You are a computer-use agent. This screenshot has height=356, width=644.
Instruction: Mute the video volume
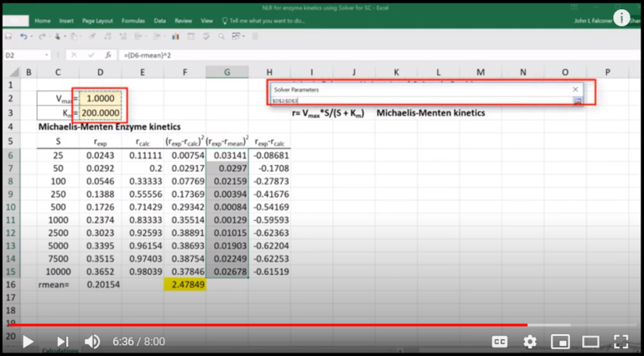92,341
